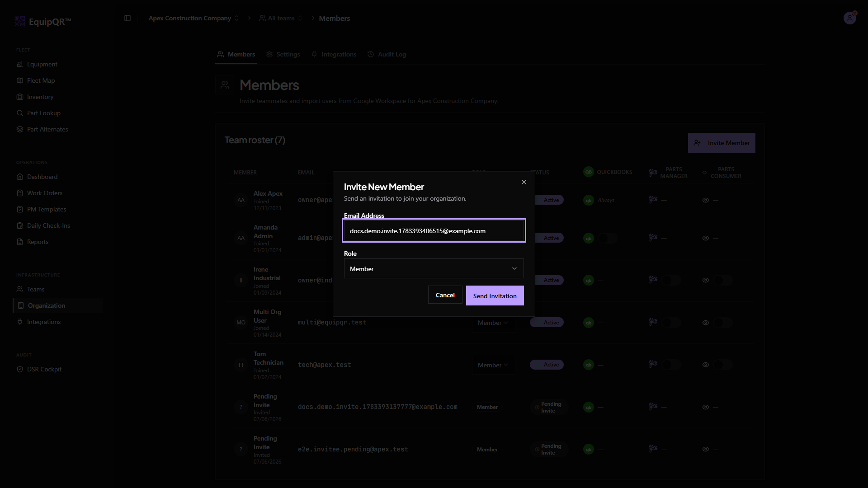The height and width of the screenshot is (488, 868).
Task: Click eye icon in Amanda Admin row
Action: pos(705,238)
